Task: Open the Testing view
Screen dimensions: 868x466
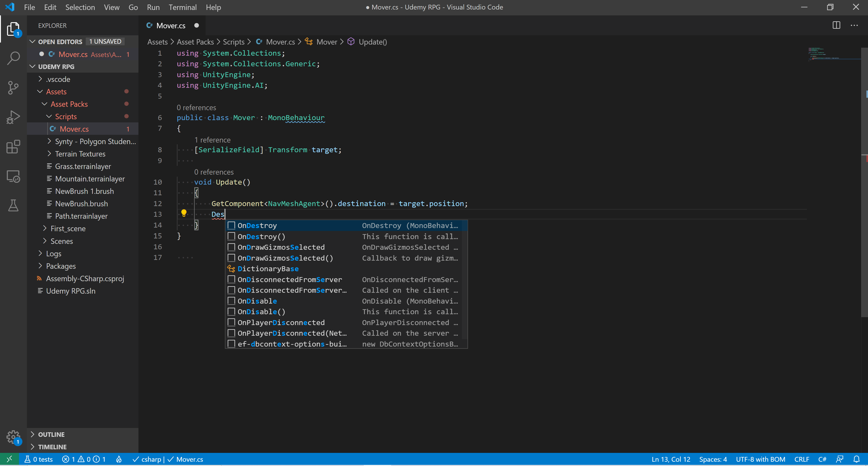Action: [x=13, y=206]
